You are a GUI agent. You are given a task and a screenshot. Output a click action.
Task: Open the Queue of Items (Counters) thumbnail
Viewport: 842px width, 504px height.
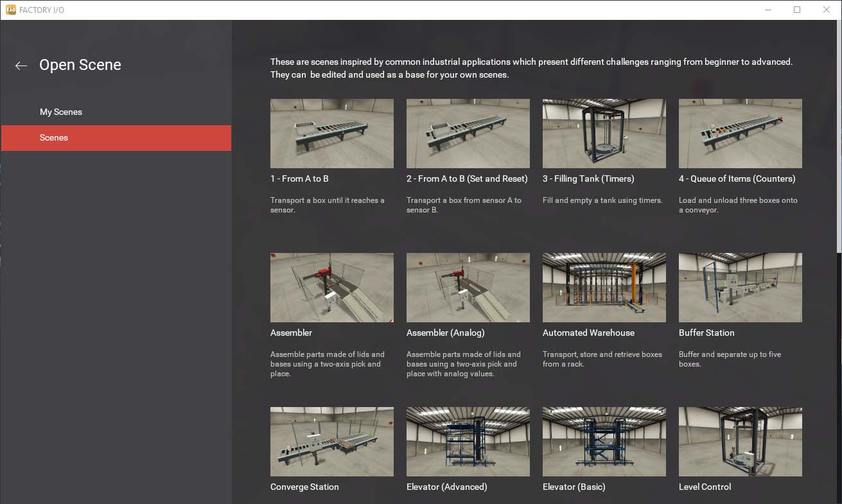[741, 134]
